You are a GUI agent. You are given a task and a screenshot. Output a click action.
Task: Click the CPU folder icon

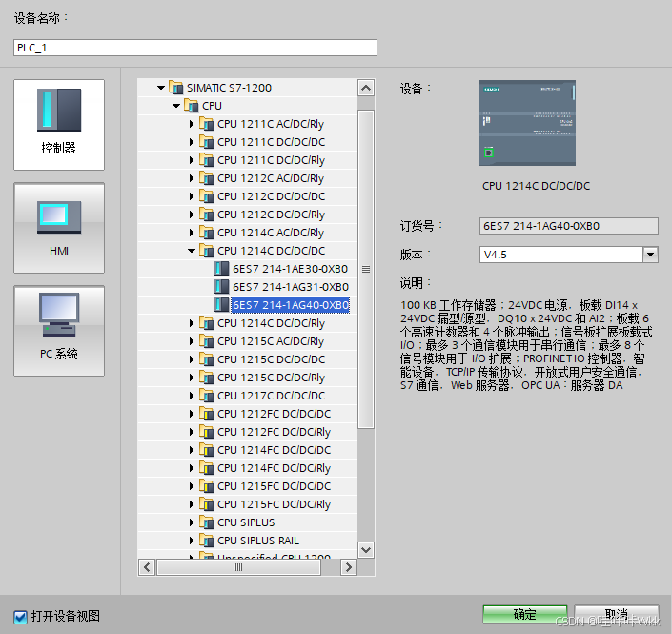click(x=192, y=106)
